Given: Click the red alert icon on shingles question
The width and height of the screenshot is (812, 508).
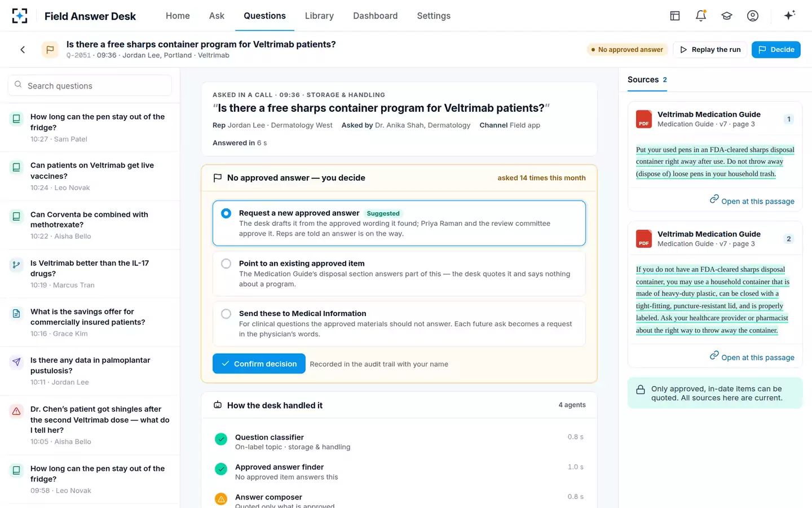Looking at the screenshot, I should point(16,411).
